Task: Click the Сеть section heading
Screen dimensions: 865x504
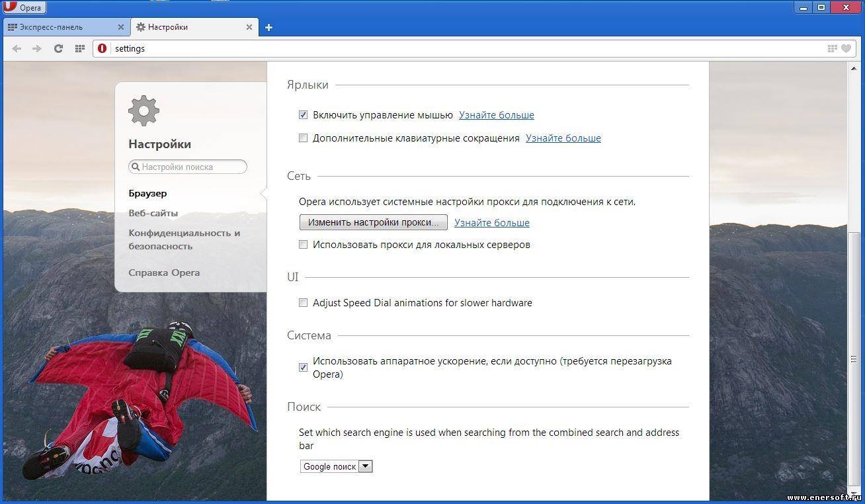Action: coord(299,176)
